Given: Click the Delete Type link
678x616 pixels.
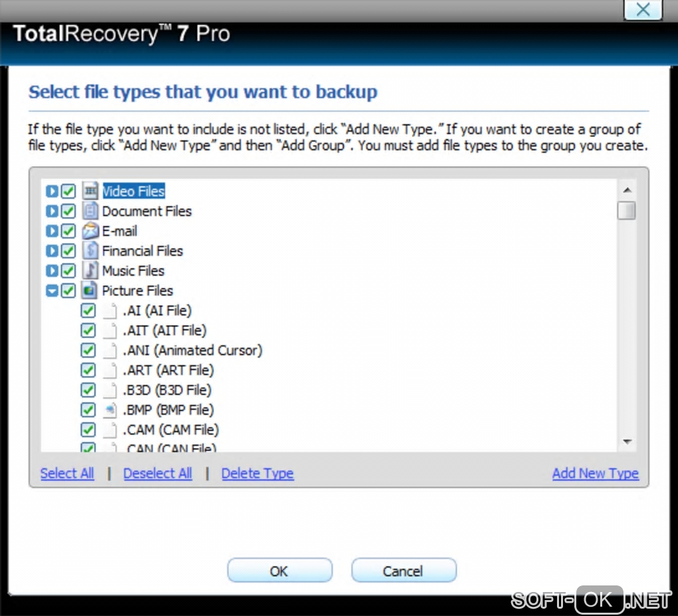Looking at the screenshot, I should click(257, 473).
